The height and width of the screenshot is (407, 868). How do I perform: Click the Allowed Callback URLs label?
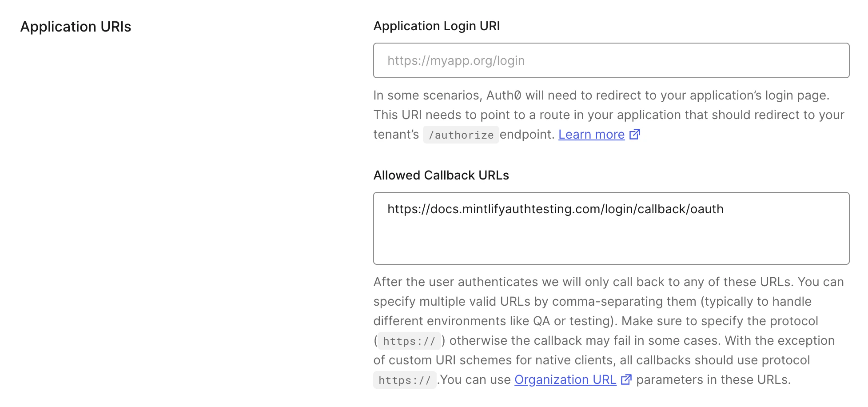(441, 175)
